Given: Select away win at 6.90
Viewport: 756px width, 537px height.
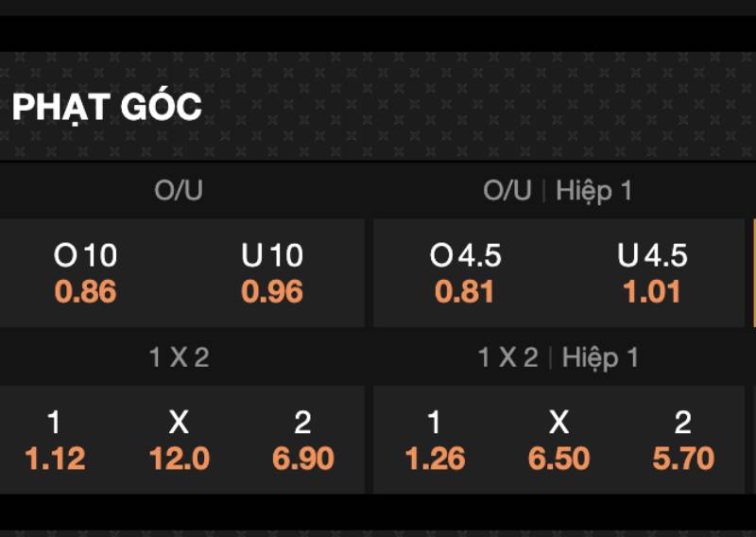Looking at the screenshot, I should point(302,441).
